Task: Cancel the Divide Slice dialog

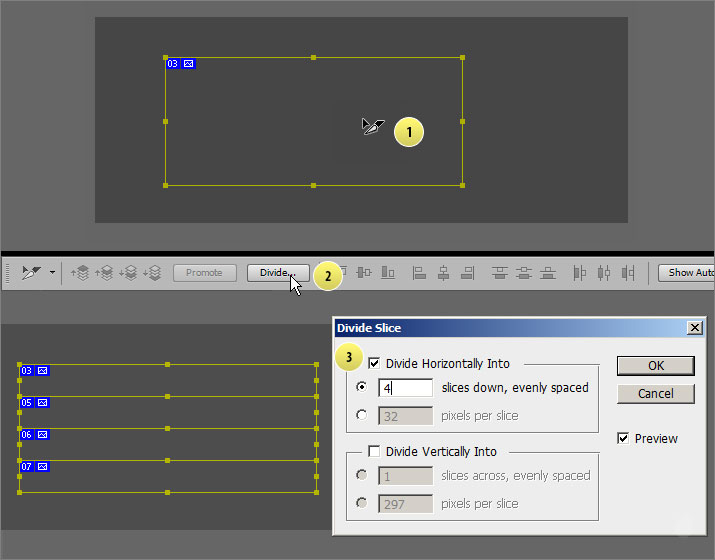Action: click(655, 393)
